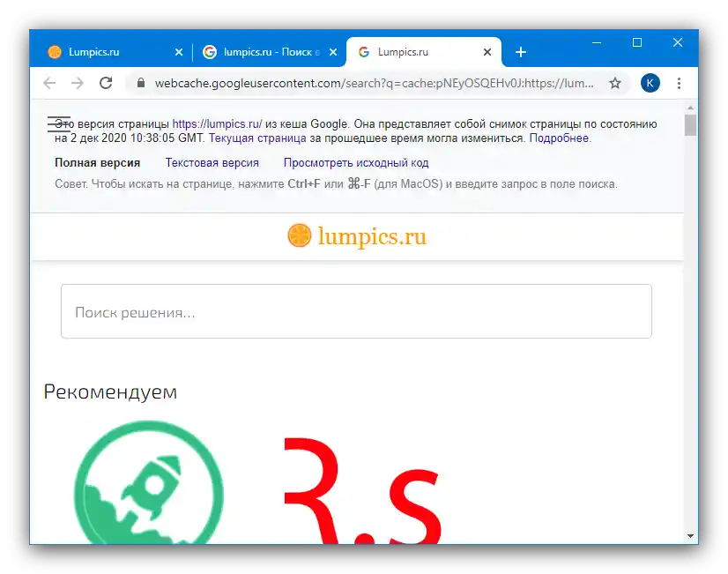Click 'Просмотреть исходный код' link
The image size is (728, 574).
coord(356,163)
